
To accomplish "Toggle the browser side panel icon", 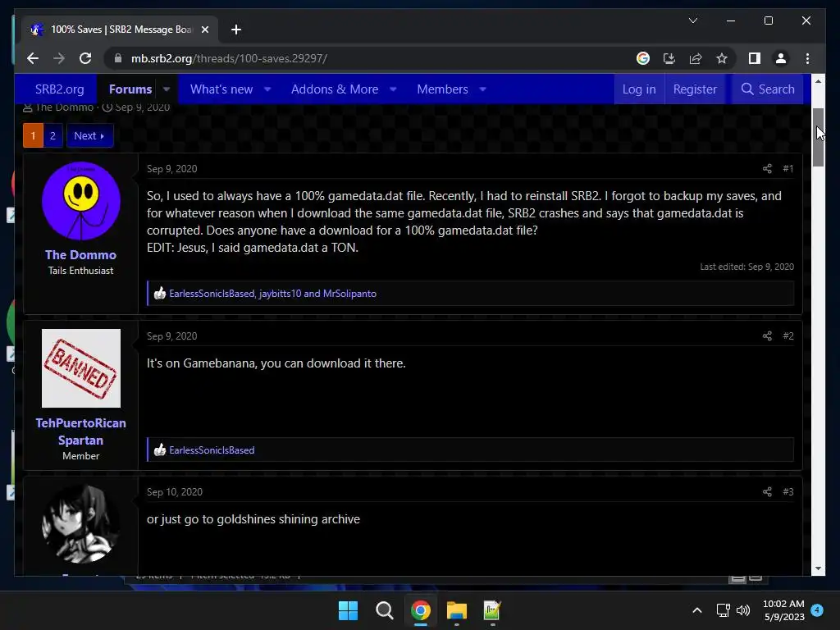I will 755,58.
